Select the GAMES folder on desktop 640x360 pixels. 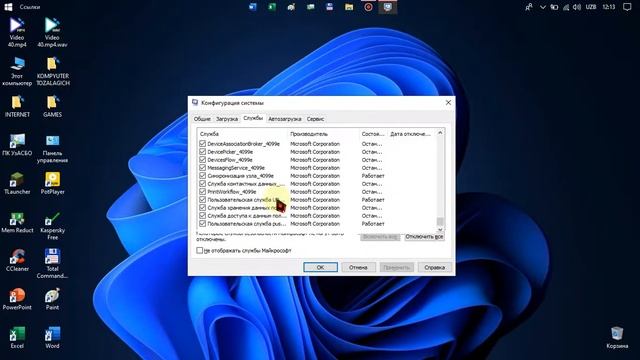click(52, 107)
